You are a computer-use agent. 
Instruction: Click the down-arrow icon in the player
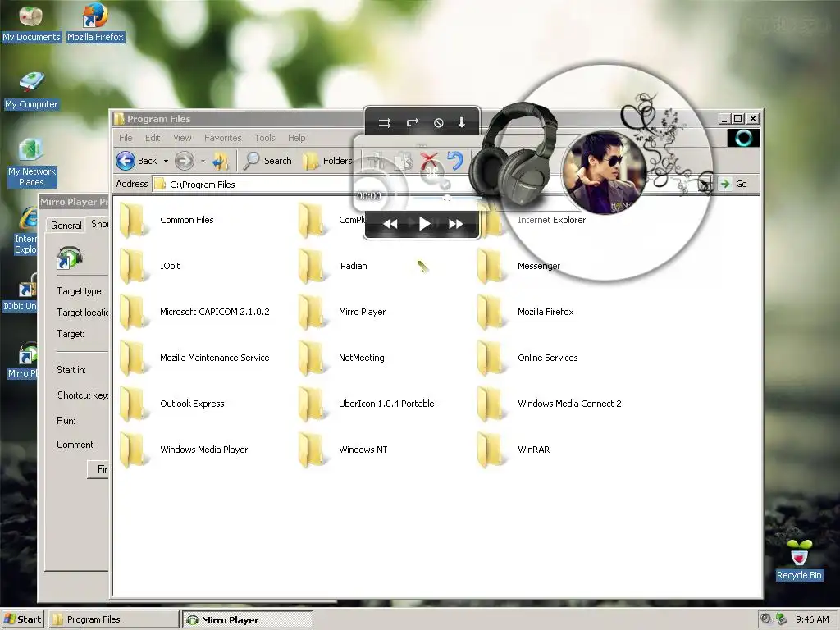pyautogui.click(x=462, y=123)
